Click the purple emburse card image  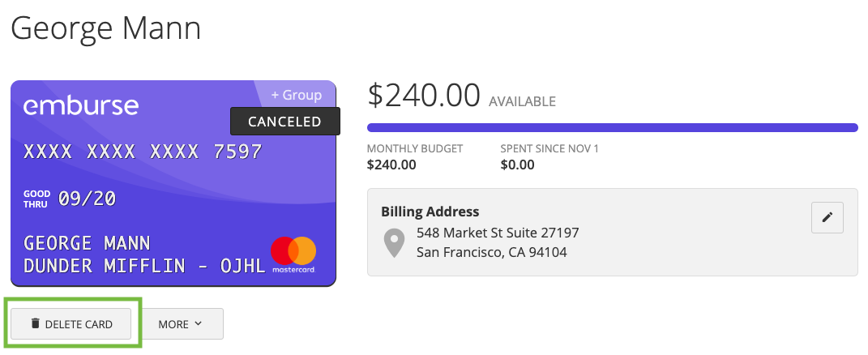point(173,183)
